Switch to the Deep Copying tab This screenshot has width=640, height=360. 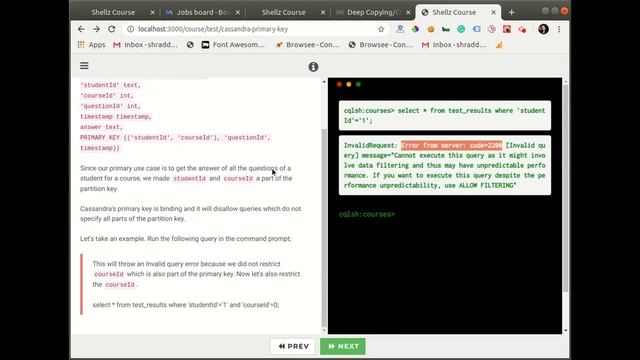(x=373, y=12)
